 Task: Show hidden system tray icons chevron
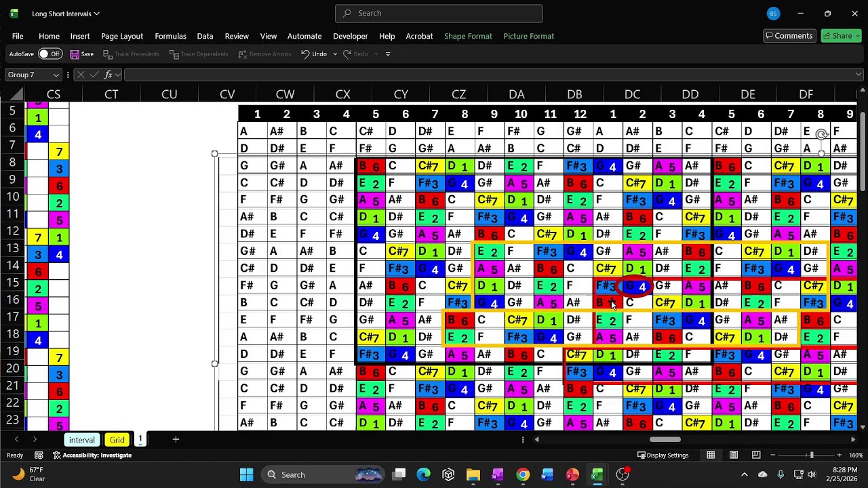[745, 474]
